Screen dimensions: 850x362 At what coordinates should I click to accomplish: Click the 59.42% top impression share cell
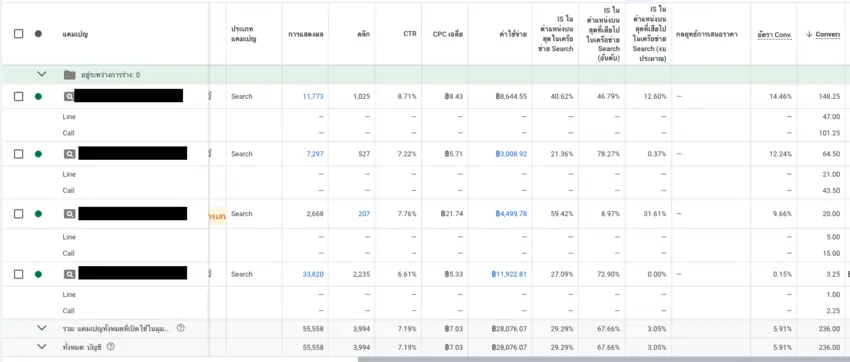pyautogui.click(x=562, y=214)
